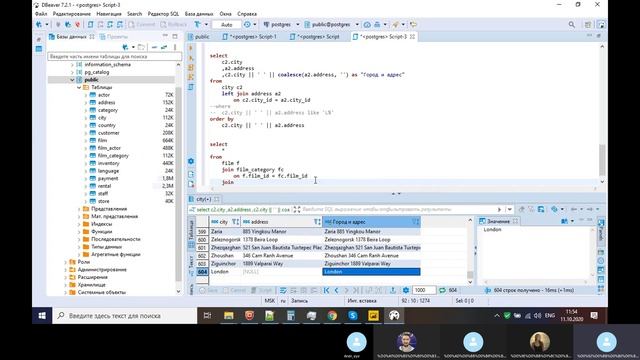Toggle the Panels side button
This screenshot has height=360, width=640.
pyautogui.click(x=601, y=231)
